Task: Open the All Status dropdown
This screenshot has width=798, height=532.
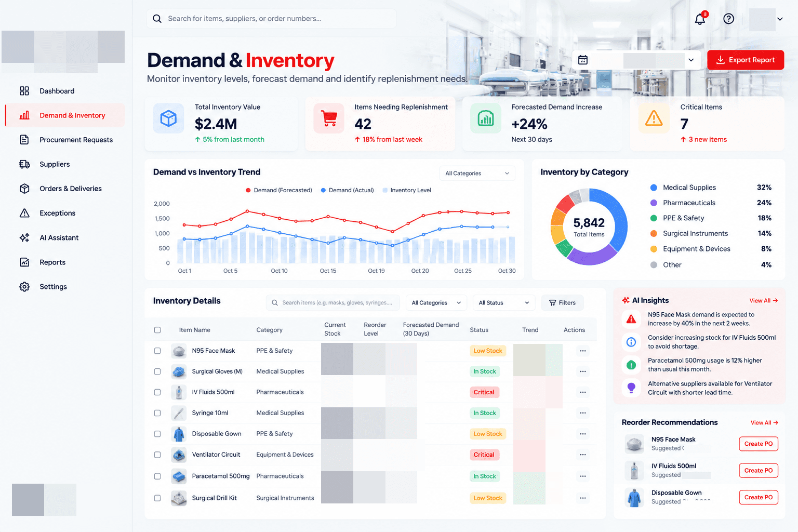Action: click(x=503, y=303)
